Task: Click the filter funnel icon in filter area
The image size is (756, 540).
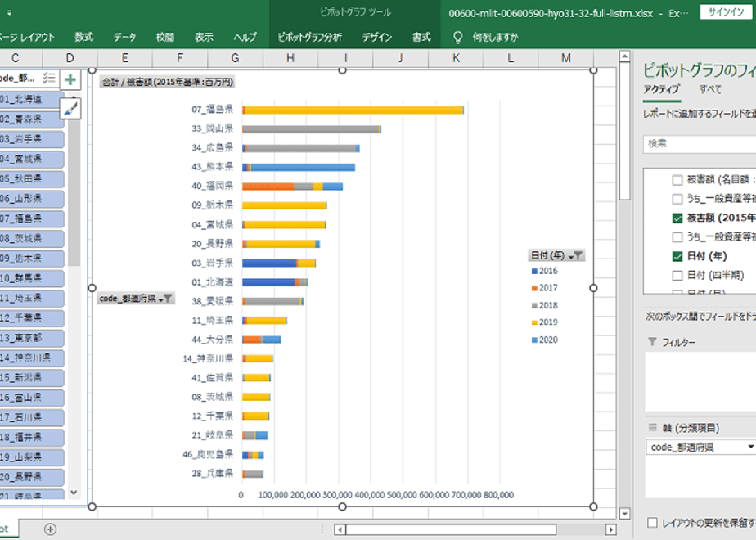Action: [x=652, y=342]
